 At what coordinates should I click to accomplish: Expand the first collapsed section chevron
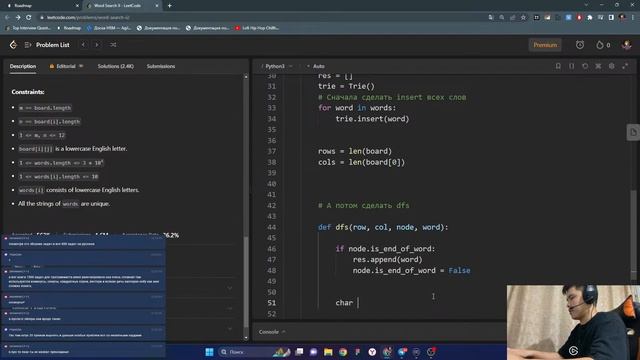230,288
